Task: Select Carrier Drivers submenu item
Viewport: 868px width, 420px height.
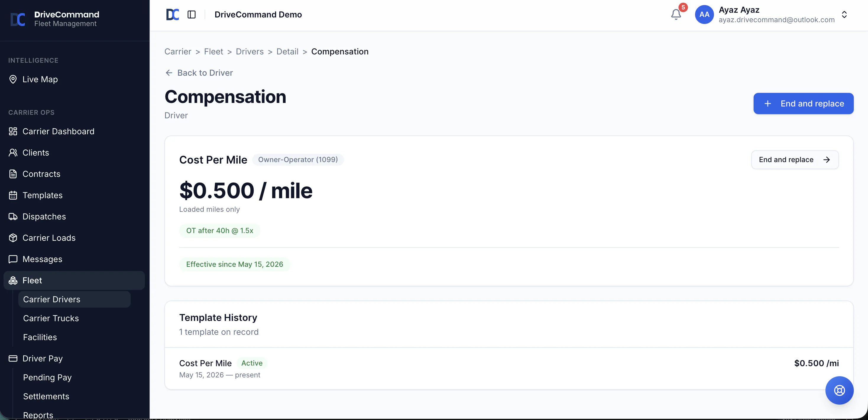Action: pyautogui.click(x=74, y=299)
